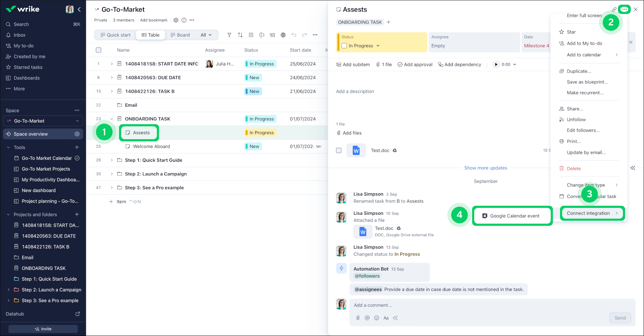
Task: Click the attach file paperclip in comment box
Action: (x=358, y=318)
